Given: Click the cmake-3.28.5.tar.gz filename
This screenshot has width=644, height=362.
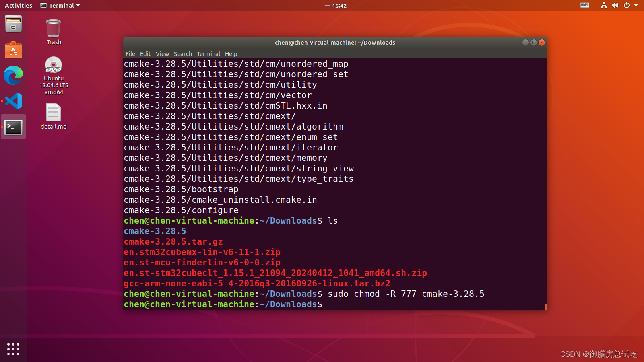Looking at the screenshot, I should coord(173,242).
